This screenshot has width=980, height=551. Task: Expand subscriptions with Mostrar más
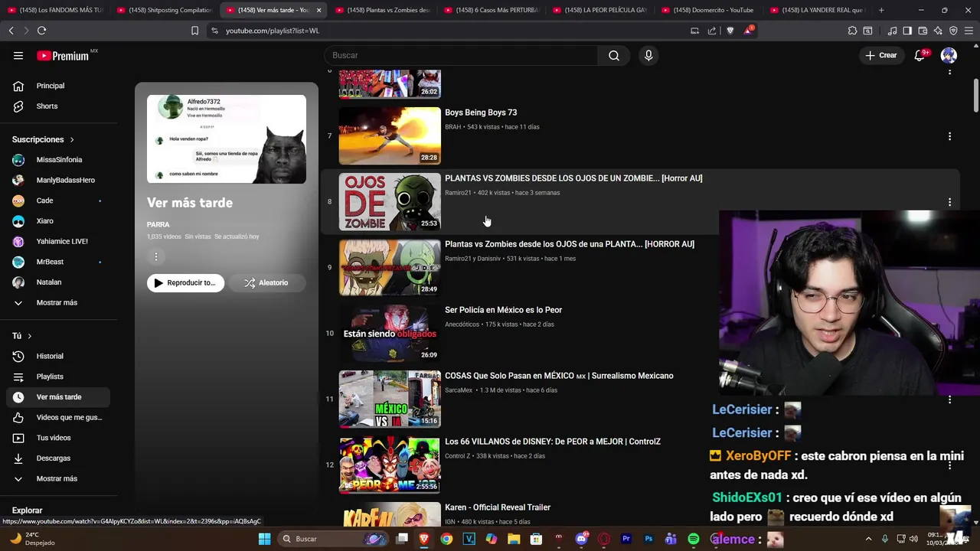pyautogui.click(x=57, y=302)
